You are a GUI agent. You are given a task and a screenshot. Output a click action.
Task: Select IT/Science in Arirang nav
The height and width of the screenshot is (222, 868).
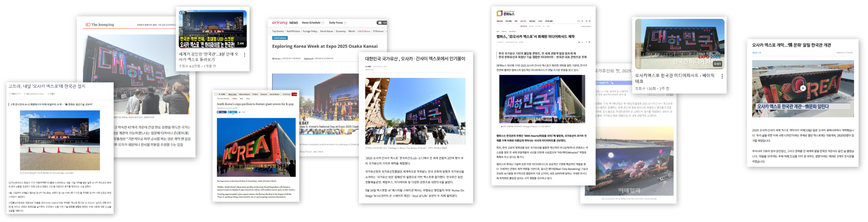[378, 31]
